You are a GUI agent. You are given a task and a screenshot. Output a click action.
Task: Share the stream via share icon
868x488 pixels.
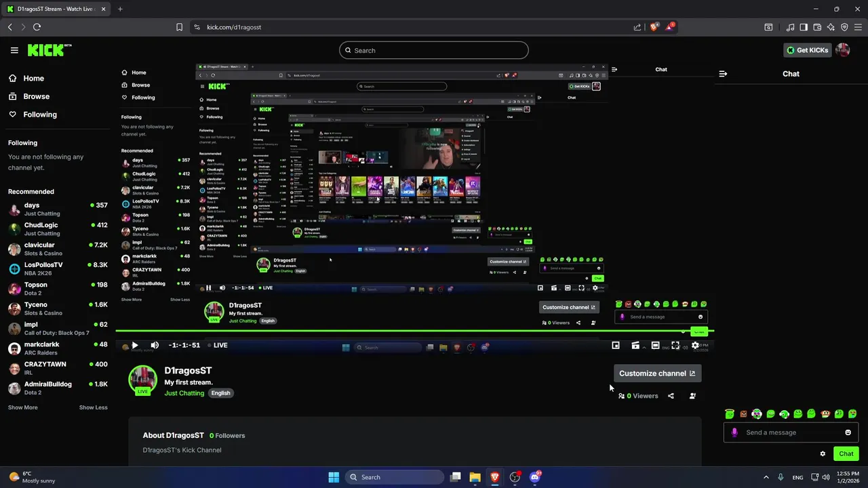coord(671,396)
